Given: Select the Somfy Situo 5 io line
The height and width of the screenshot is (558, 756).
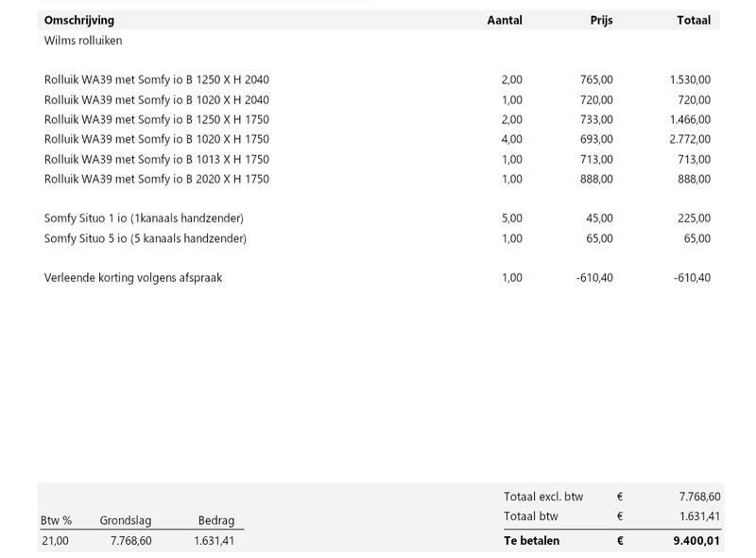Looking at the screenshot, I should [x=377, y=238].
